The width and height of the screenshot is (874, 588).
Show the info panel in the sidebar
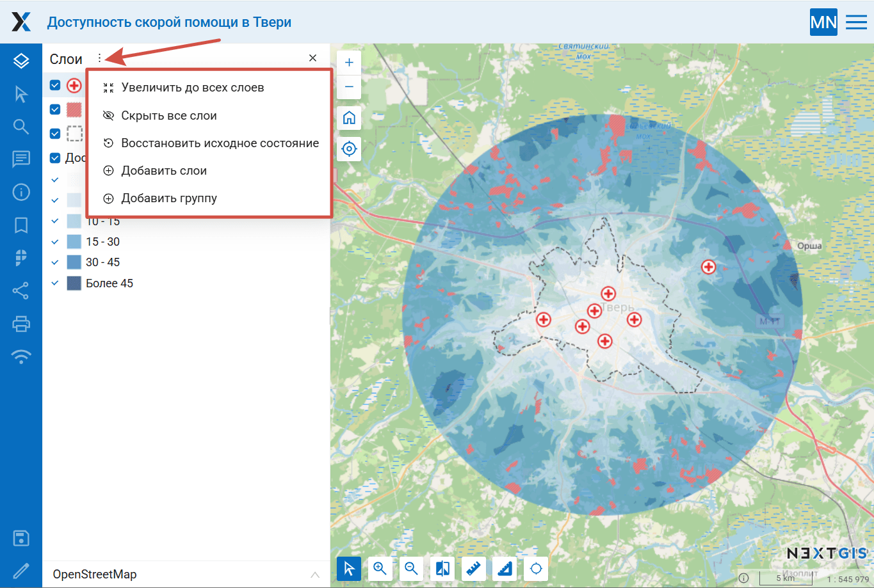[21, 192]
